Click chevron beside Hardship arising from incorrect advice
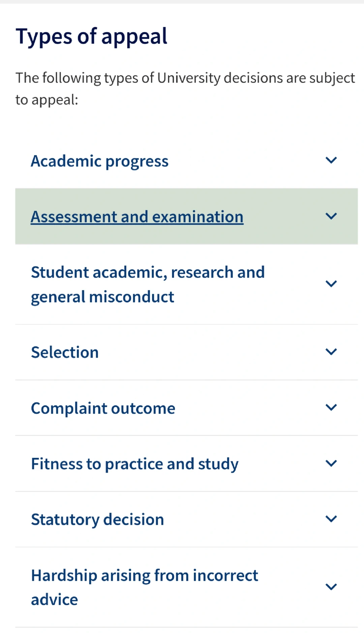Viewport: 364px width, 633px height. [x=331, y=587]
